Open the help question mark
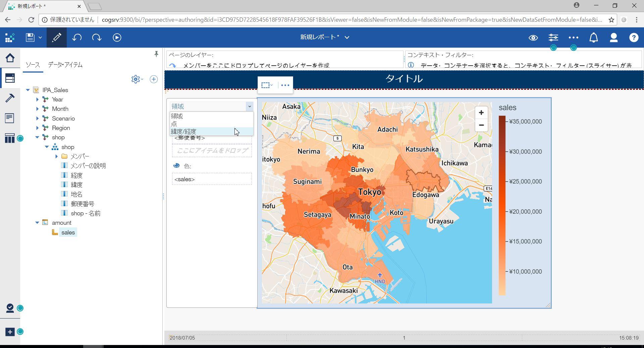 [x=634, y=38]
